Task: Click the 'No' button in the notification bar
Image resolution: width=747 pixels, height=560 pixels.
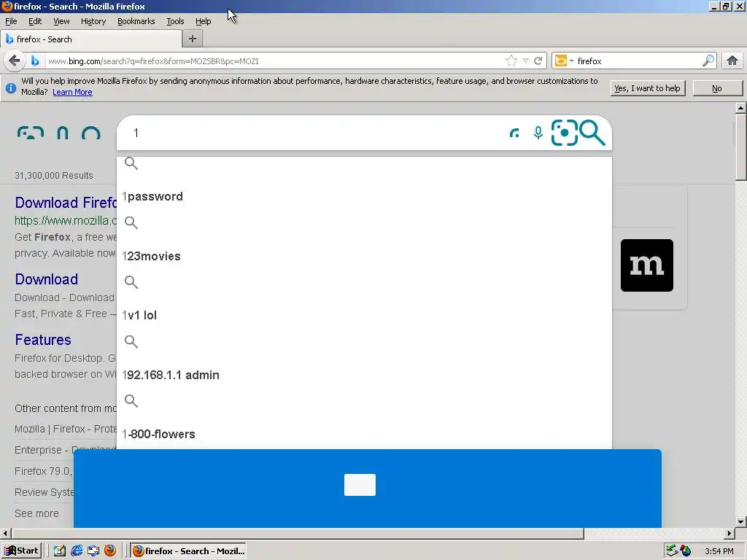Action: [x=717, y=88]
